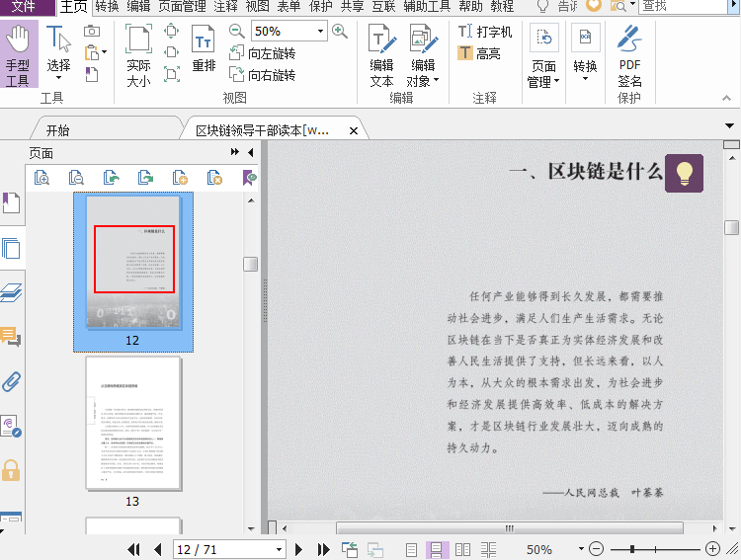Open the ribbon zoom percentage dropdown
741x560 pixels.
(x=320, y=32)
